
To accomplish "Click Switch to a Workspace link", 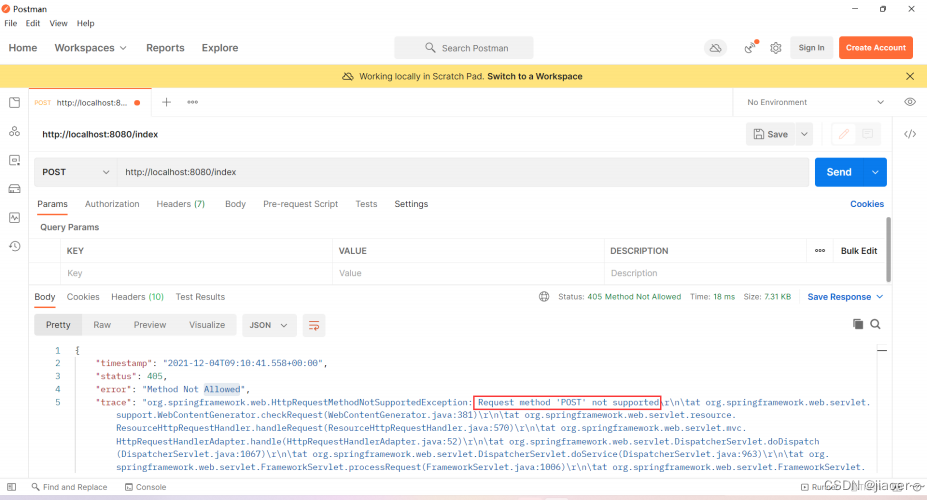I will coord(535,77).
